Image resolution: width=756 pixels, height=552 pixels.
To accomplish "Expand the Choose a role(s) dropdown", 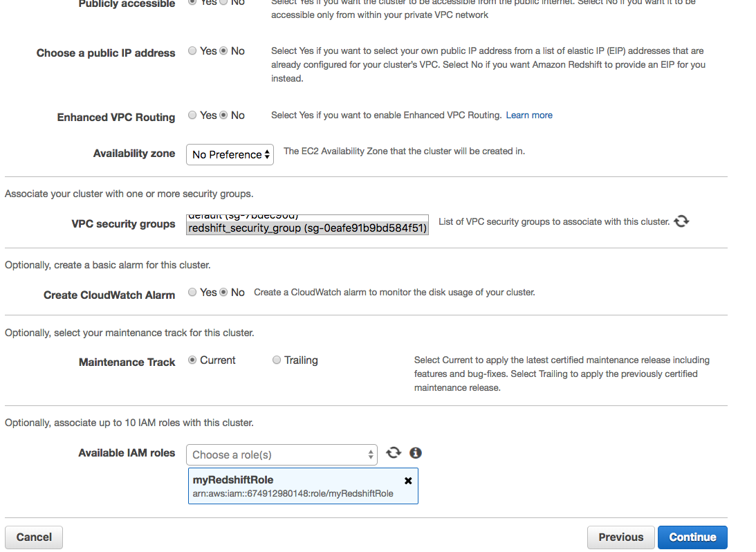I will pyautogui.click(x=282, y=454).
